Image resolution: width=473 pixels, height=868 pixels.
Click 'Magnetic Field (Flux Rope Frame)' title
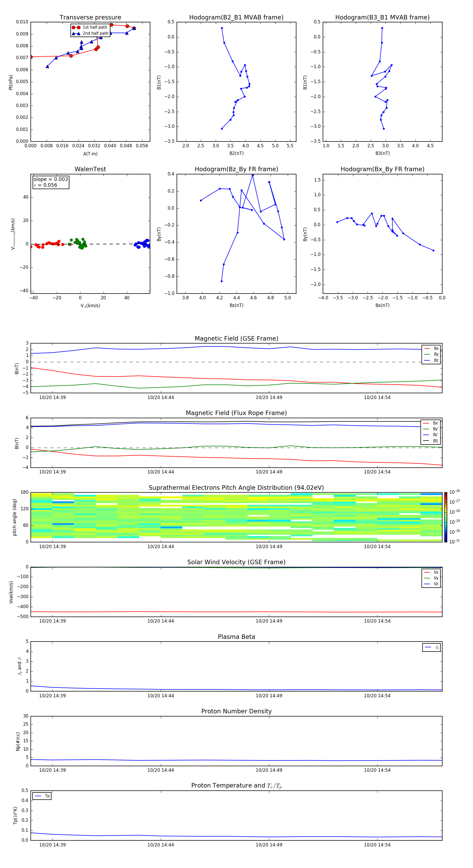pos(236,413)
